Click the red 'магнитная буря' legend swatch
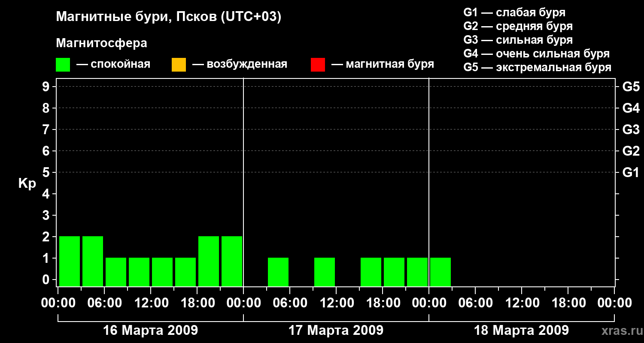Image resolution: width=644 pixels, height=343 pixels. point(318,65)
